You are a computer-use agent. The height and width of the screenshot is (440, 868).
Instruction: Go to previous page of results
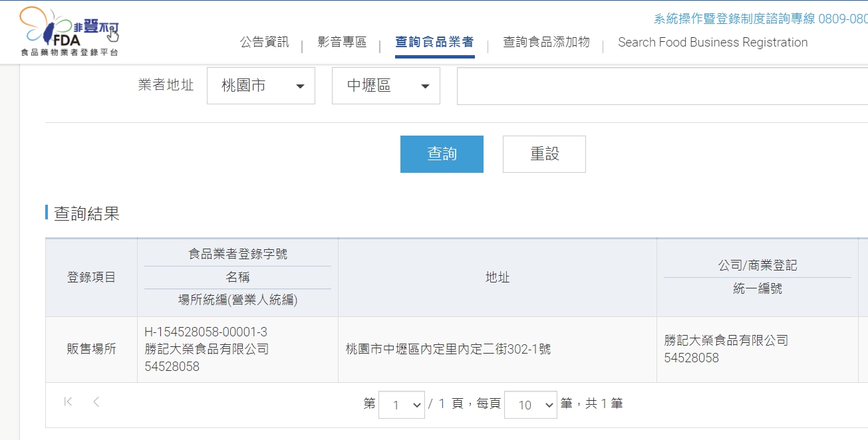point(96,401)
